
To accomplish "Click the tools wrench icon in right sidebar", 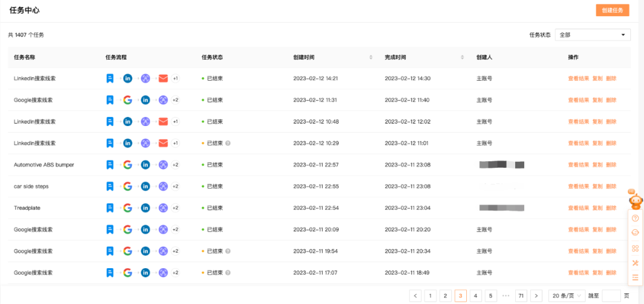I will pyautogui.click(x=635, y=263).
